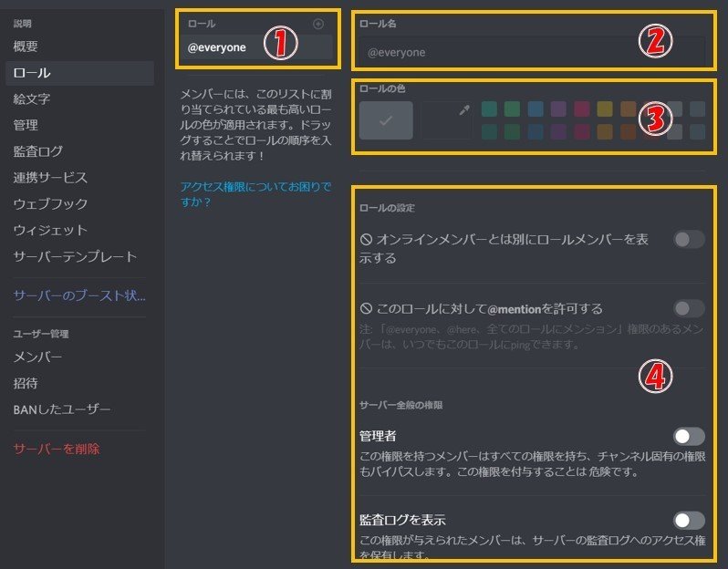
Task: Open 連携サービス settings page
Action: pyautogui.click(x=79, y=177)
